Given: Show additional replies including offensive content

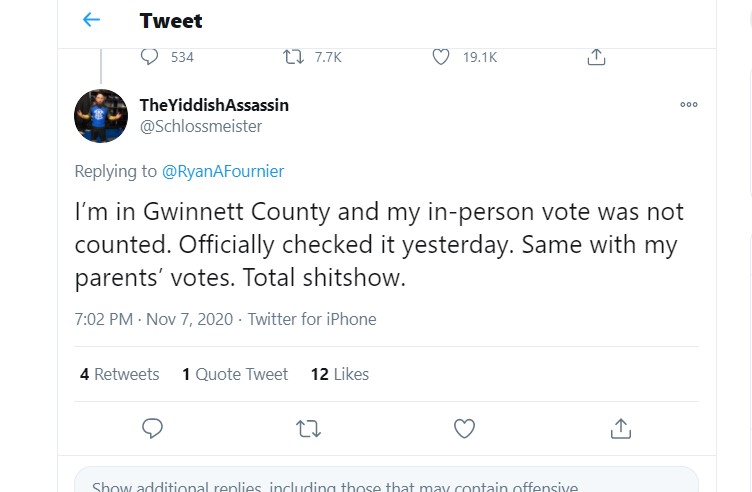Looking at the screenshot, I should 386,480.
